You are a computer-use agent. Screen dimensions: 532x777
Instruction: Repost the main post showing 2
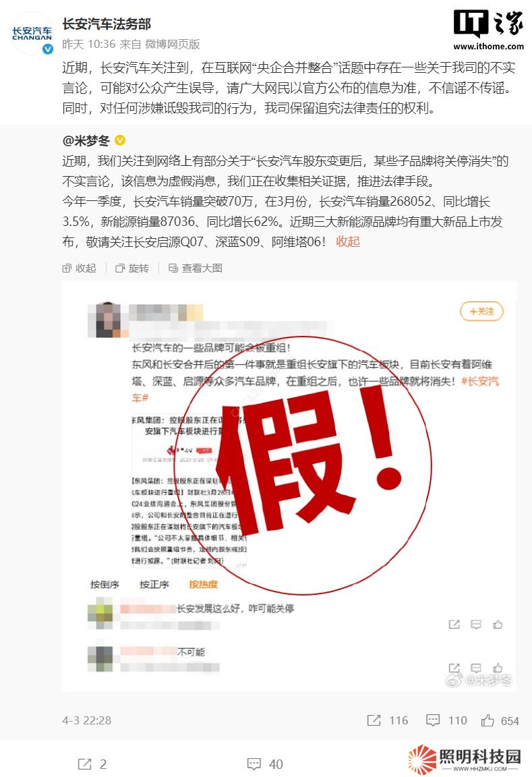(x=92, y=764)
